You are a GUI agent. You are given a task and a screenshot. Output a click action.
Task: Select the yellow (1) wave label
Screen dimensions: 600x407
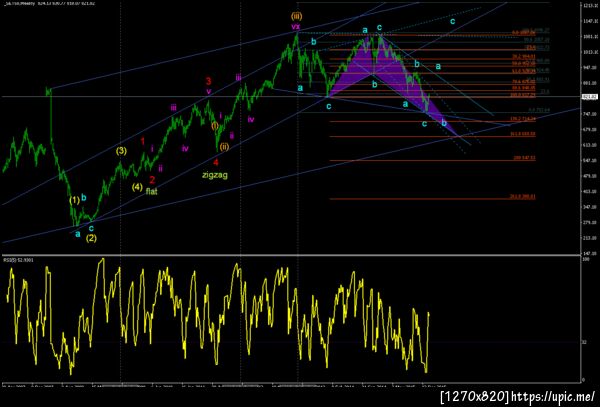(x=75, y=200)
